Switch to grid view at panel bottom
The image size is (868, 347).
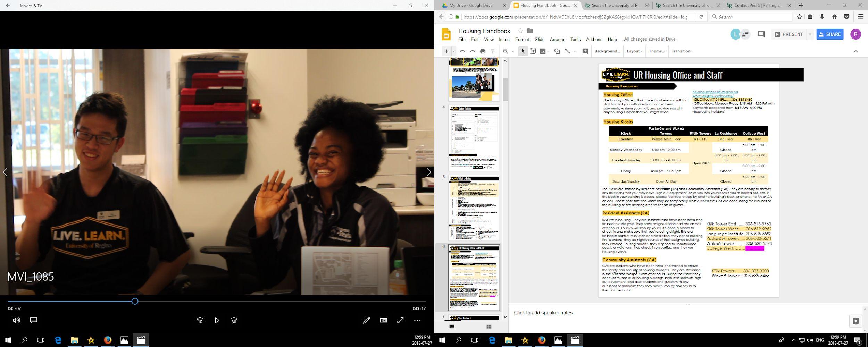(x=489, y=326)
